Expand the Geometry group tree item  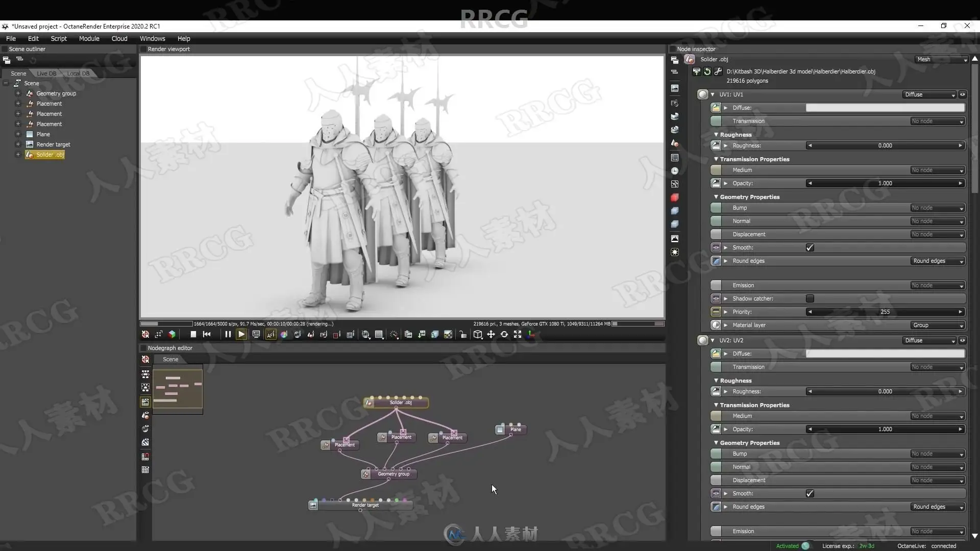pyautogui.click(x=18, y=93)
